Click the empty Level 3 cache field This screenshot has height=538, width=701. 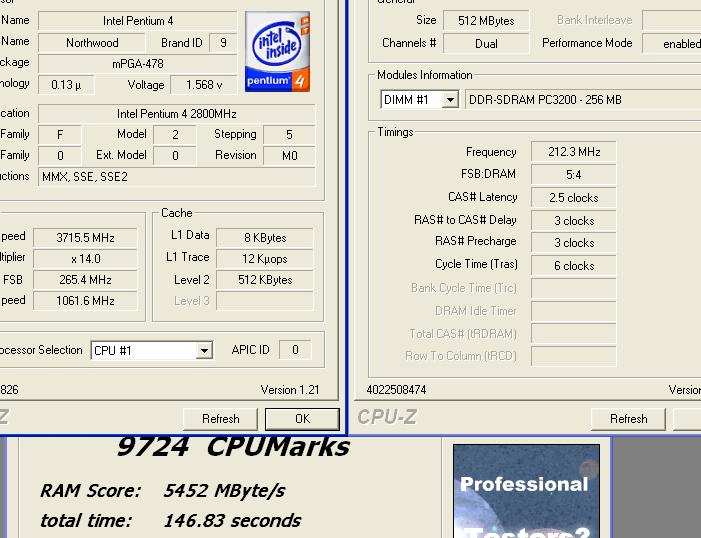(265, 301)
